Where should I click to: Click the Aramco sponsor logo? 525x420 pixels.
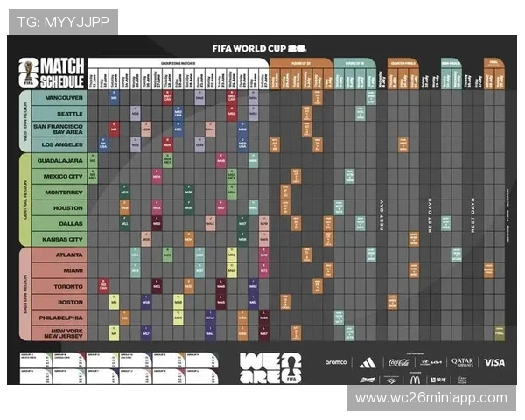336,362
